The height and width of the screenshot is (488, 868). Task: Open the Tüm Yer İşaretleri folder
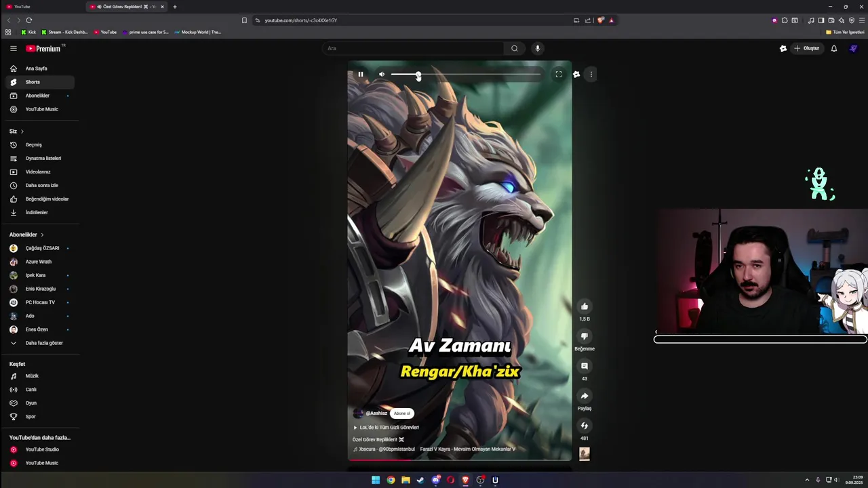click(x=845, y=32)
